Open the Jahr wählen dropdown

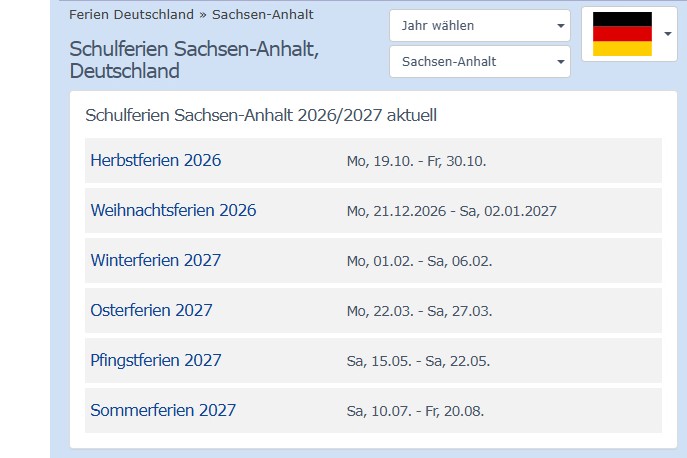(480, 25)
